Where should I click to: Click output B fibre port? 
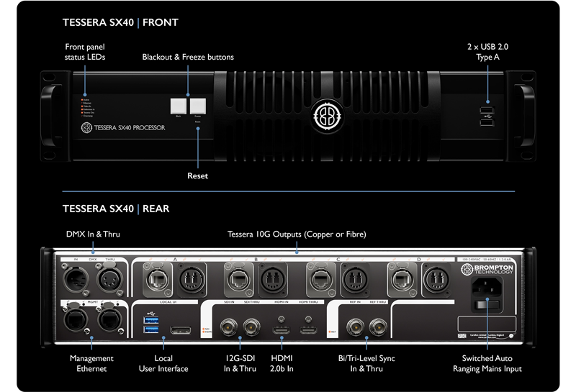coord(273,280)
